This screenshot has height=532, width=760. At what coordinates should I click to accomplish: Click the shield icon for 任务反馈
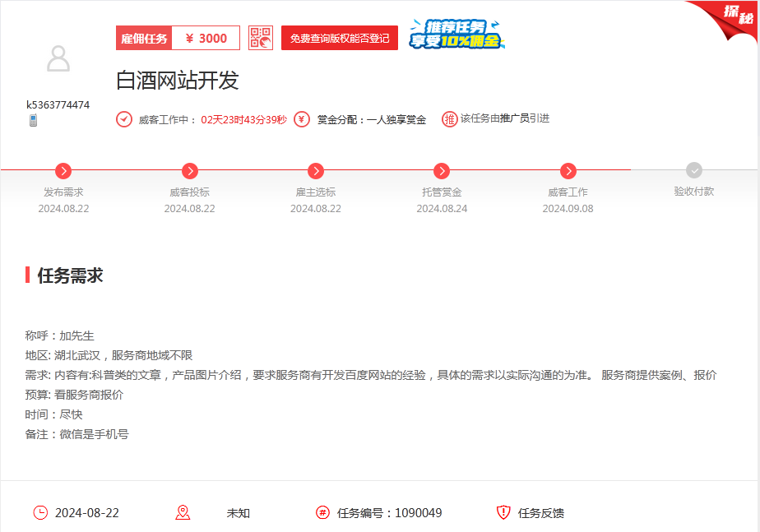coord(503,513)
